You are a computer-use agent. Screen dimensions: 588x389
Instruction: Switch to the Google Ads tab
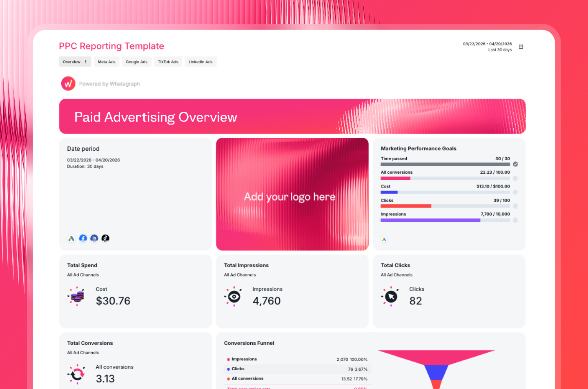136,62
